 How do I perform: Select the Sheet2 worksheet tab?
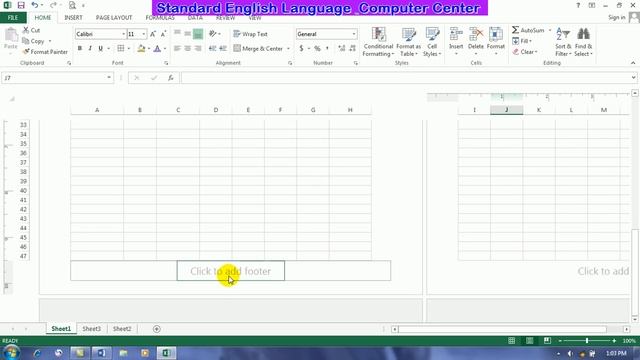click(x=122, y=329)
